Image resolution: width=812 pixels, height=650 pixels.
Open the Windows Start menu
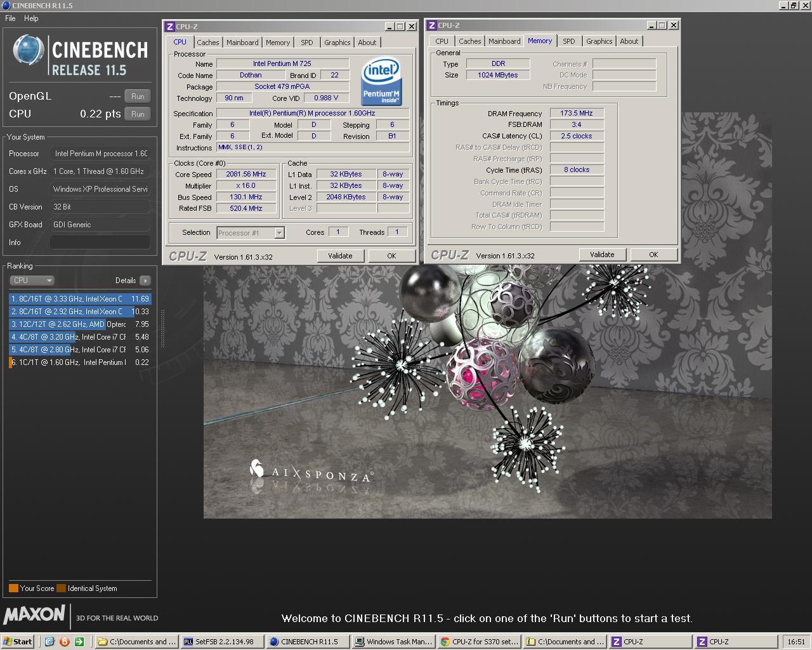[x=17, y=641]
